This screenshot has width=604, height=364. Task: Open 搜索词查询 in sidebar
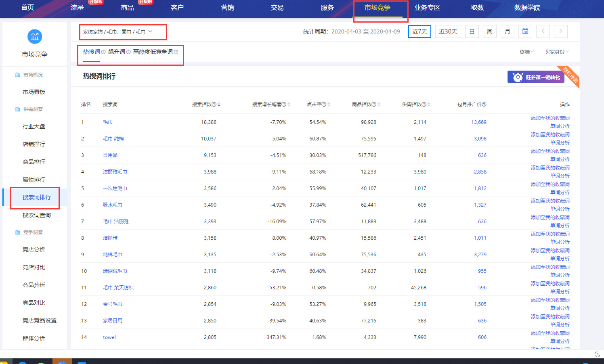tap(37, 215)
